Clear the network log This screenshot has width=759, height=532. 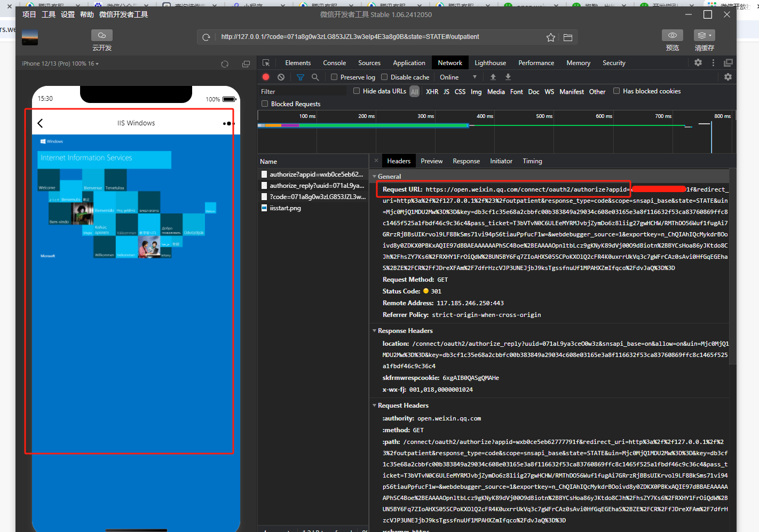(281, 77)
